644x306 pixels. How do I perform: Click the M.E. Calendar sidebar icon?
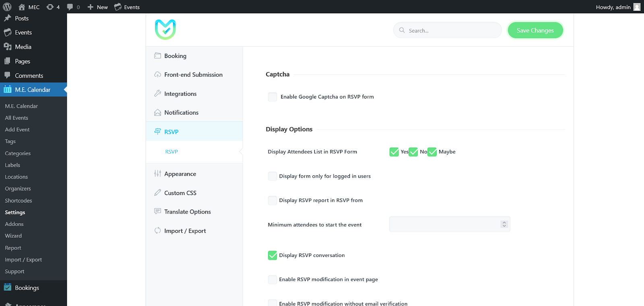(x=8, y=89)
